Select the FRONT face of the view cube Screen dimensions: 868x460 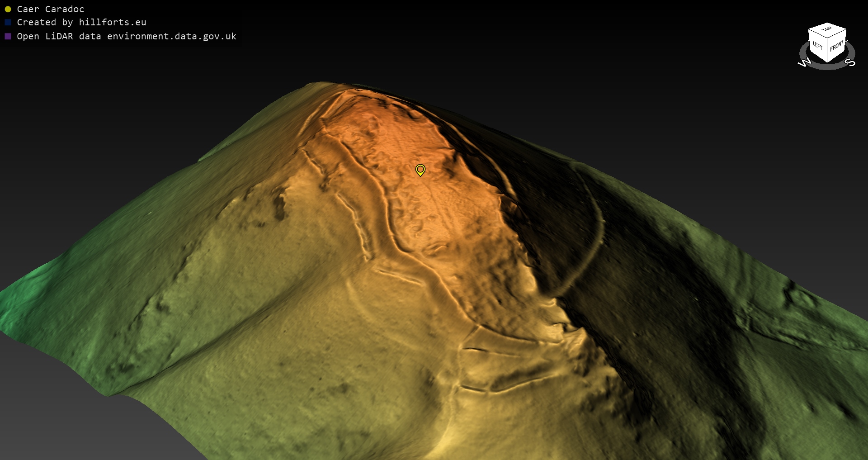click(837, 46)
